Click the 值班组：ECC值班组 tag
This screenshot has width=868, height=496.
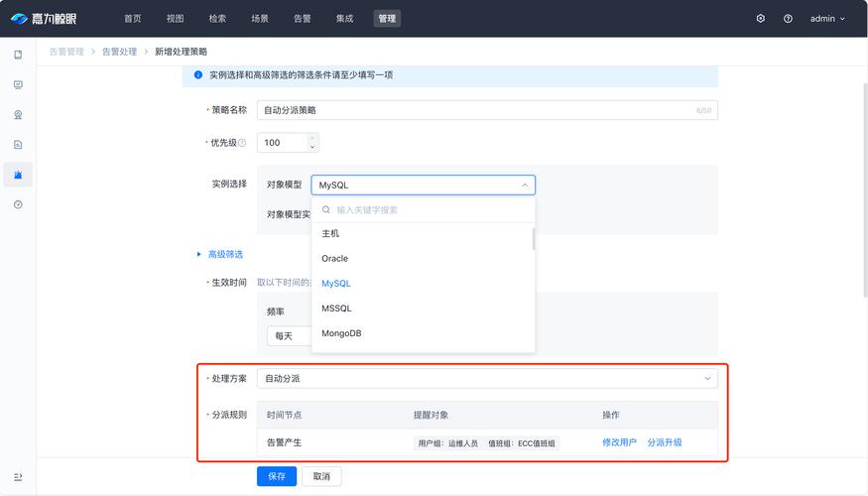point(522,443)
